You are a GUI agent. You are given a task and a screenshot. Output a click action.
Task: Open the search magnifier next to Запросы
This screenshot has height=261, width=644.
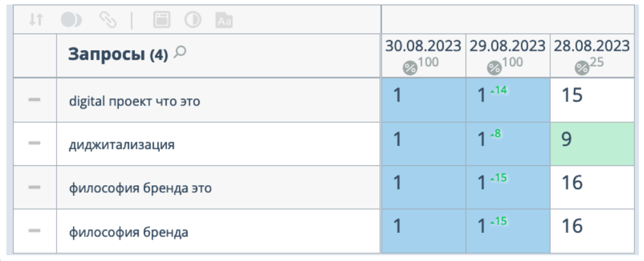coord(180,52)
